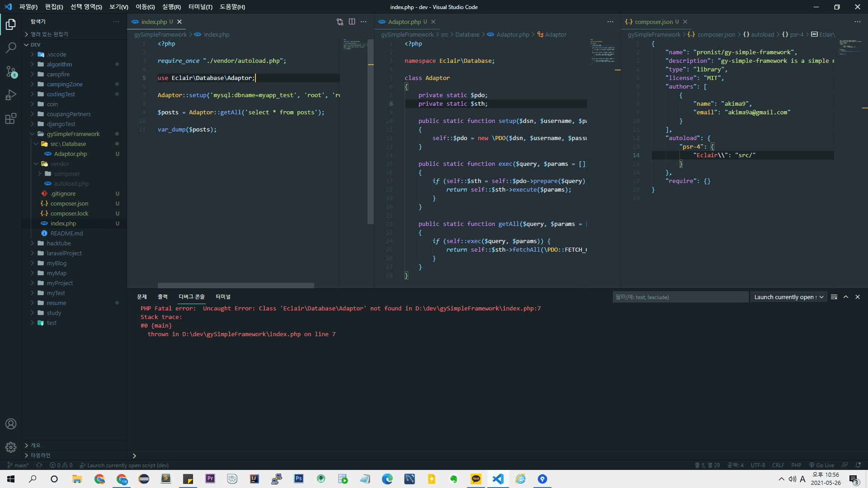This screenshot has width=868, height=488.
Task: Click the main branch status item
Action: click(18, 465)
